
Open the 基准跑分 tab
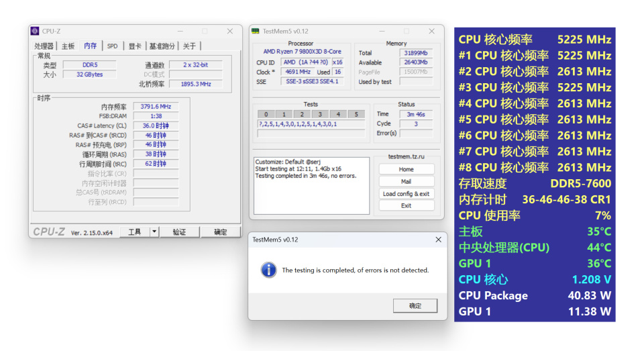[x=162, y=46]
